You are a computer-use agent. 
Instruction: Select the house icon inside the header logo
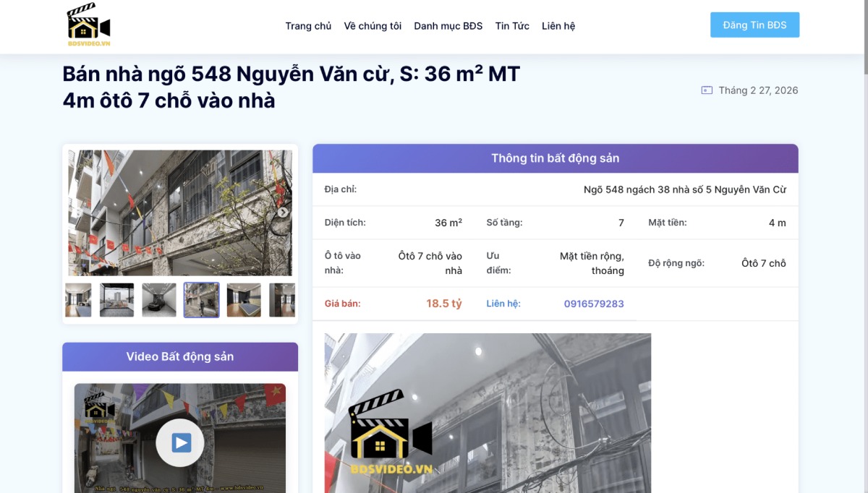coord(83,27)
